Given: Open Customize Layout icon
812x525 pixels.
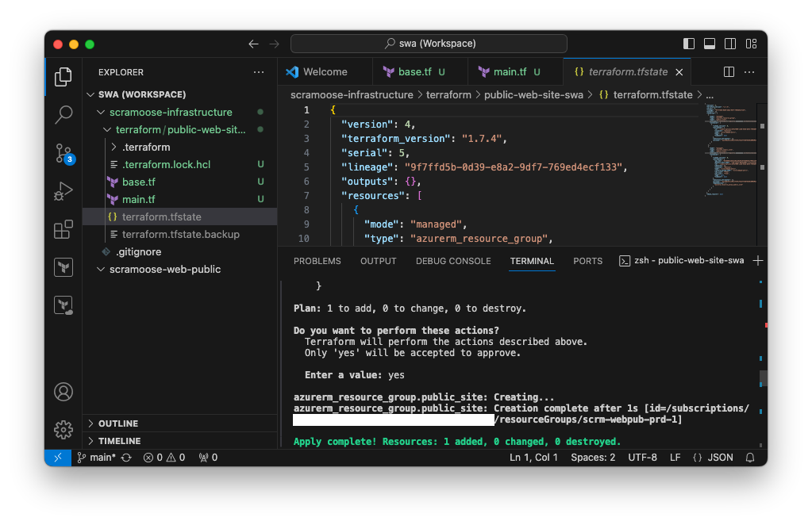Looking at the screenshot, I should point(751,44).
